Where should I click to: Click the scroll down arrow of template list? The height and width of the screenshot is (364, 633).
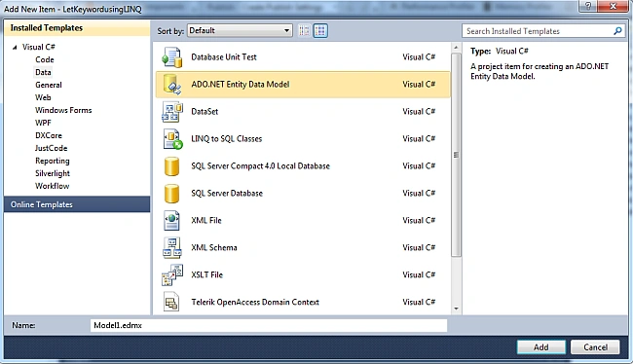point(456,309)
